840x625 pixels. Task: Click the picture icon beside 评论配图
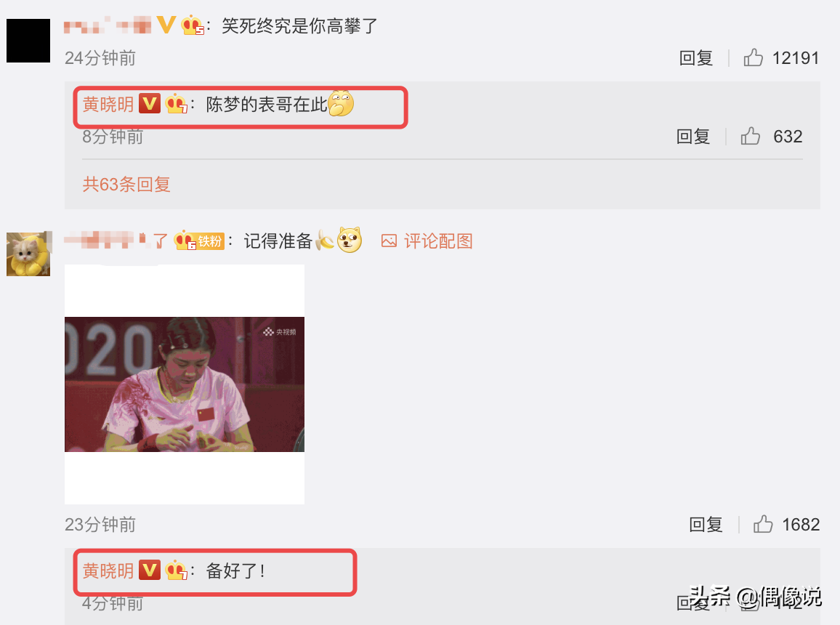pyautogui.click(x=389, y=241)
